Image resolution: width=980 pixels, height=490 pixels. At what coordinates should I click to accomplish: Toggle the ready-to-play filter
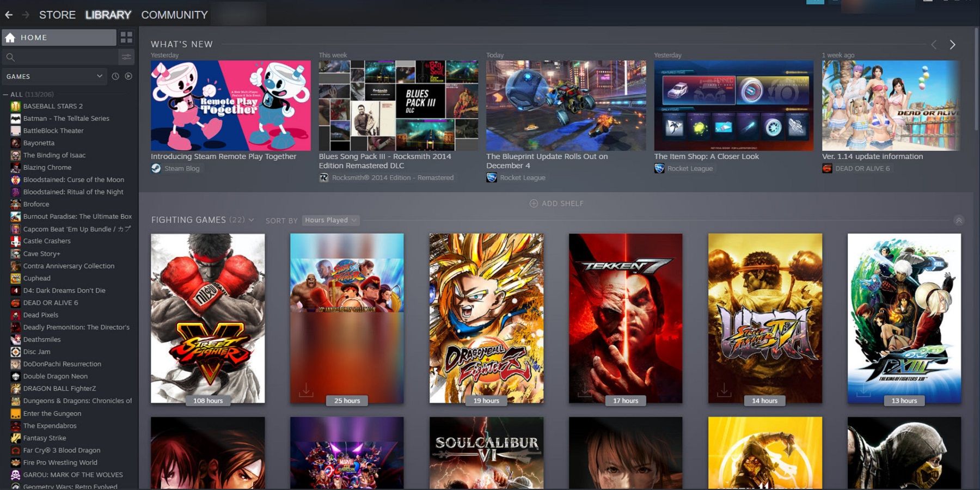point(128,76)
